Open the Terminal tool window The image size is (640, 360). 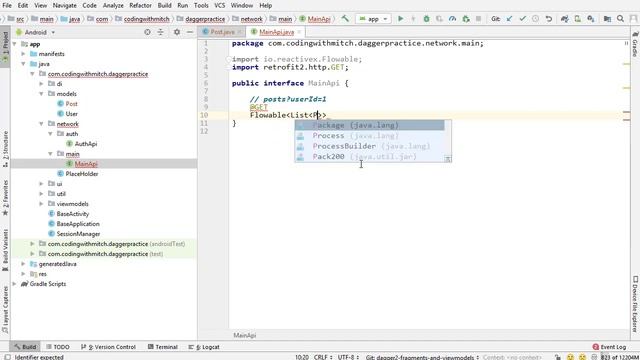tap(163, 347)
